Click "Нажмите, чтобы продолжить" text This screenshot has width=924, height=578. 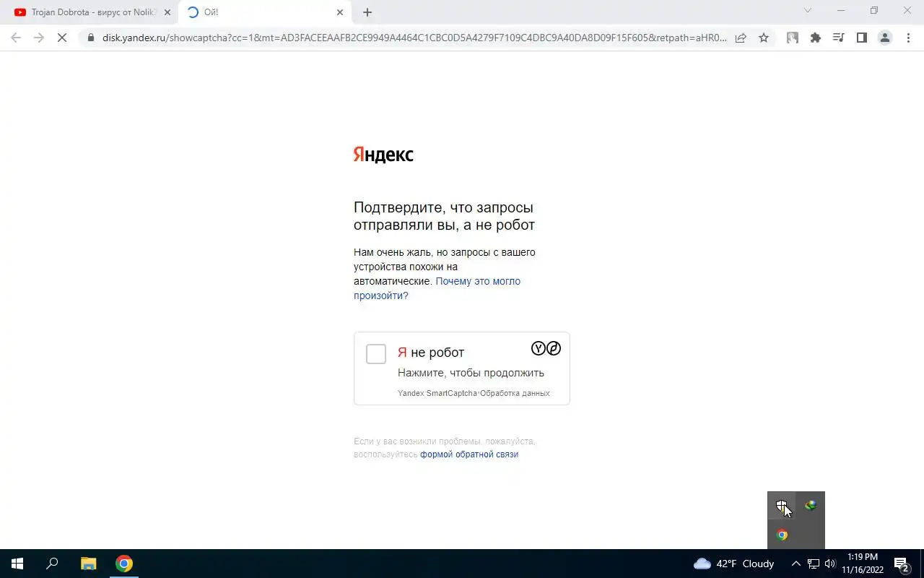point(471,373)
